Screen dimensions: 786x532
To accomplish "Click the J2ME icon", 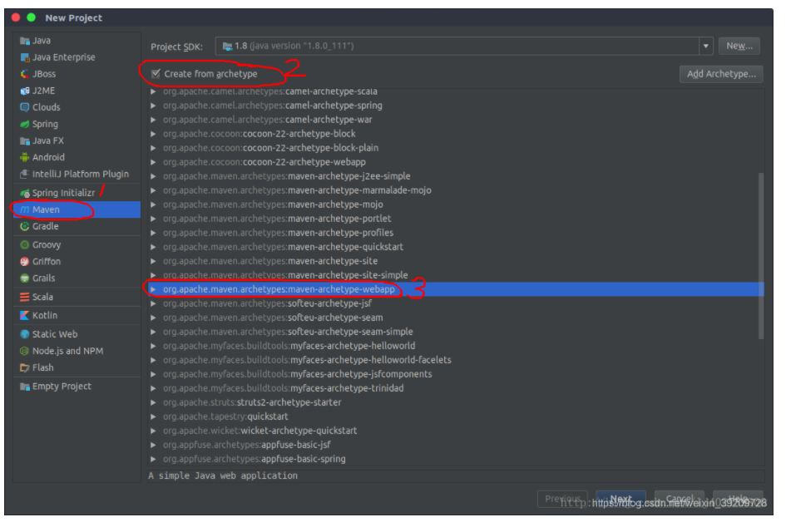I will 25,91.
